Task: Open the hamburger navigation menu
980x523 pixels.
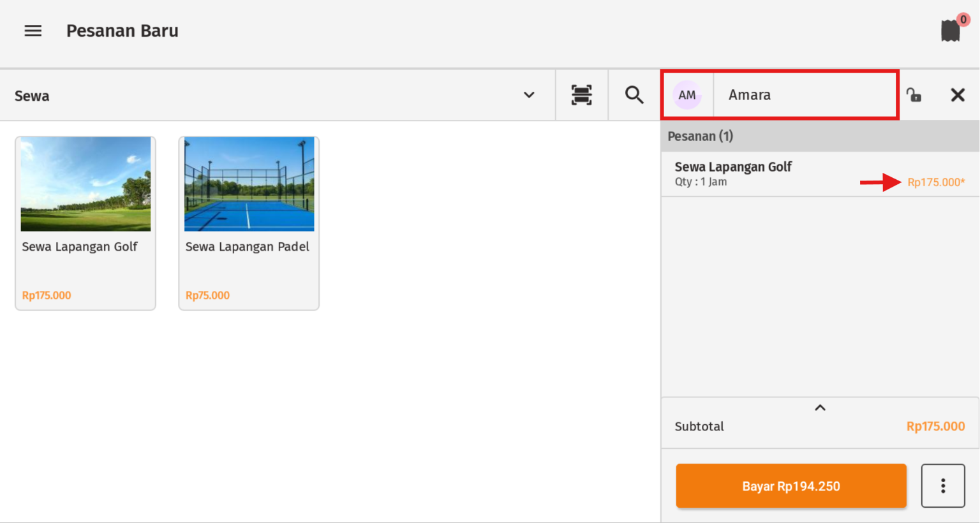Action: pyautogui.click(x=33, y=31)
